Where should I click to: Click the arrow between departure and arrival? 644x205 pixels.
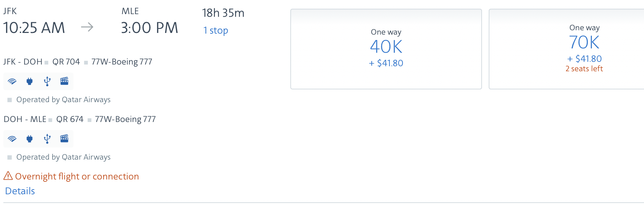[x=87, y=27]
